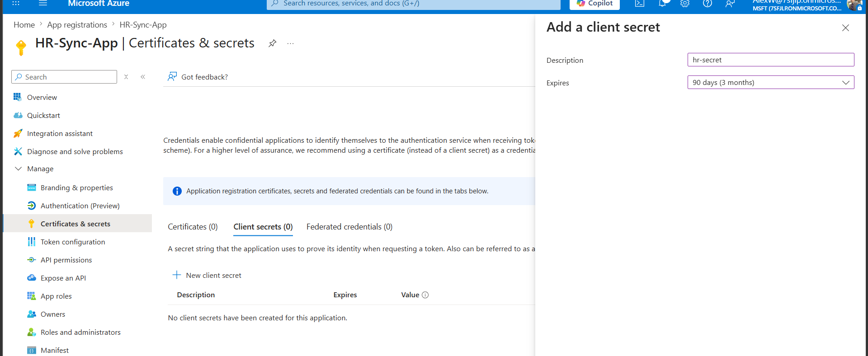Viewport: 868px width, 356px height.
Task: Click the Description column header
Action: pos(196,295)
